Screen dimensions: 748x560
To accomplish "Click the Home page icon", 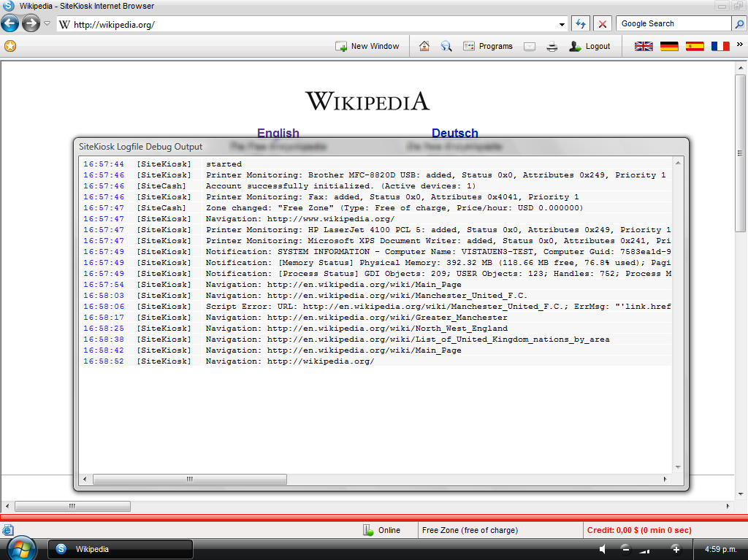I will click(424, 46).
